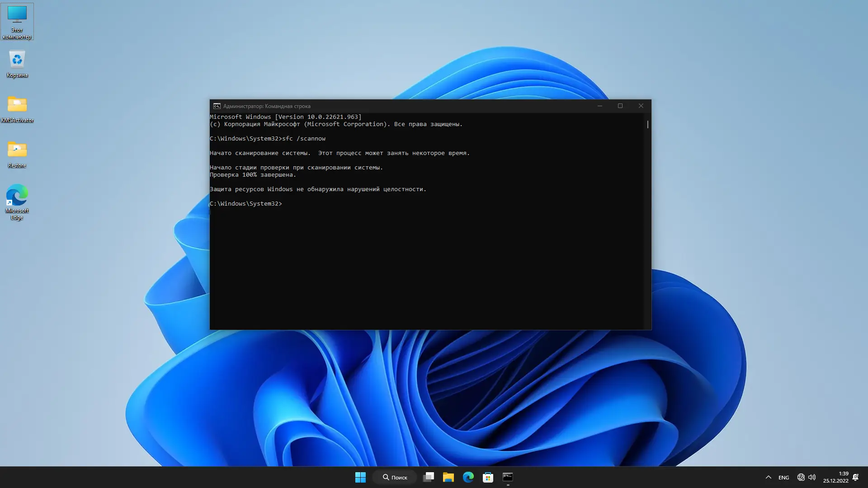Open the Windows Start menu button
868x488 pixels.
coord(360,477)
